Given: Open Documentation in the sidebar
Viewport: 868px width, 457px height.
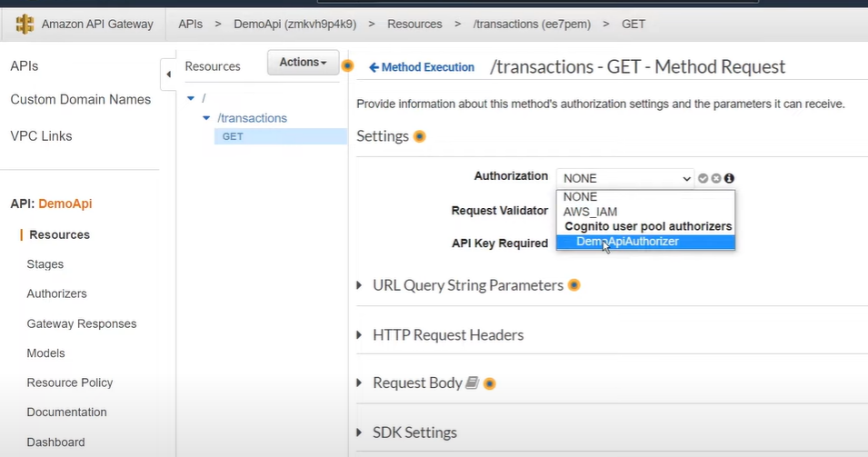Looking at the screenshot, I should [x=66, y=412].
